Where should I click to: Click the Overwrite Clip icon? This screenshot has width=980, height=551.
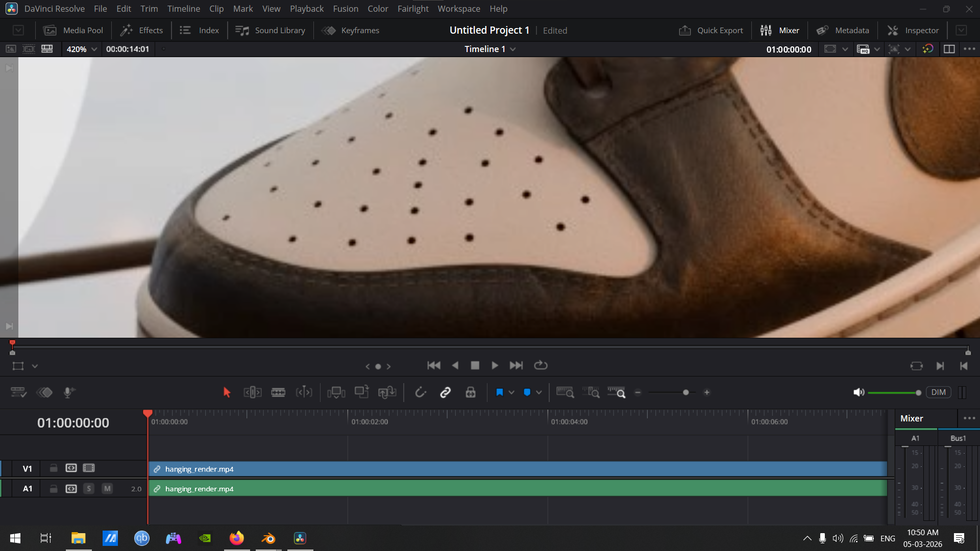click(362, 392)
